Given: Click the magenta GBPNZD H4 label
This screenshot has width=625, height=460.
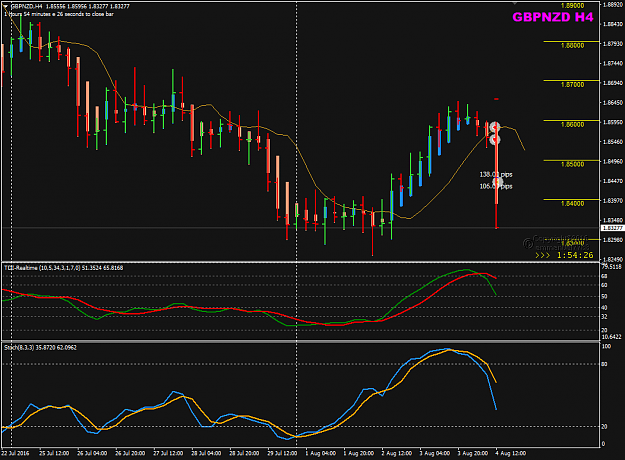Looking at the screenshot, I should tap(552, 17).
